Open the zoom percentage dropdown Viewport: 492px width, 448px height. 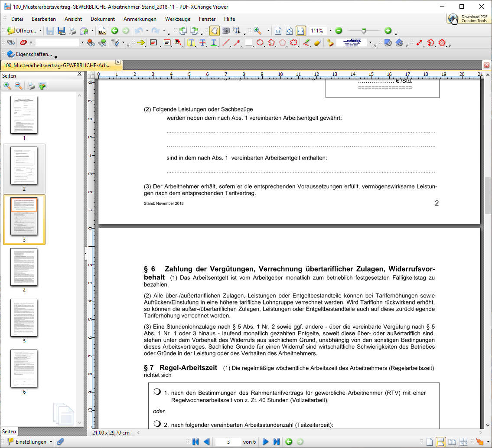pos(330,31)
